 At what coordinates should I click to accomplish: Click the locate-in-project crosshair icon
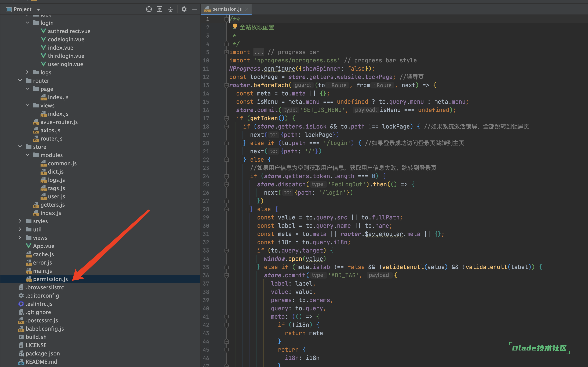point(149,9)
